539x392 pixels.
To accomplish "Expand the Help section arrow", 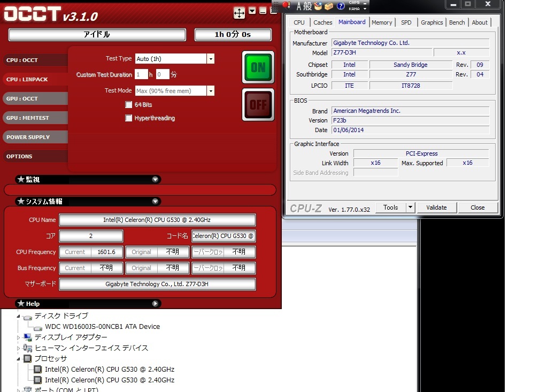I will [155, 304].
